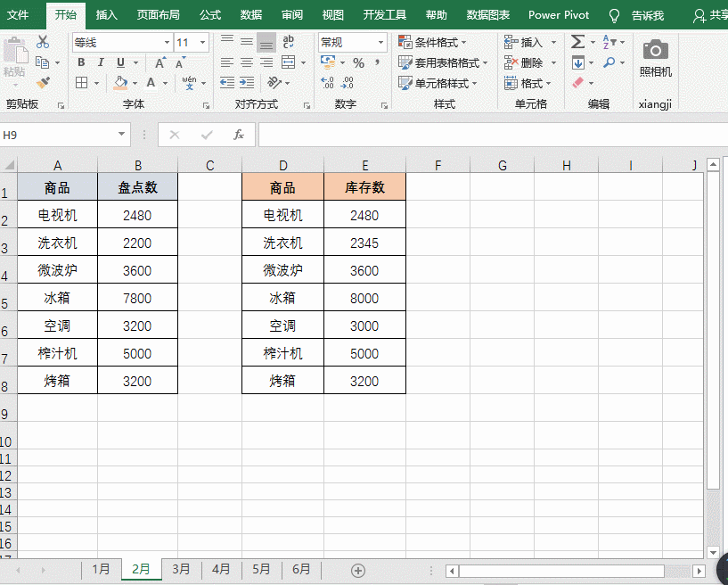The image size is (728, 585).
Task: Click the Select All corner triangle
Action: coord(9,164)
